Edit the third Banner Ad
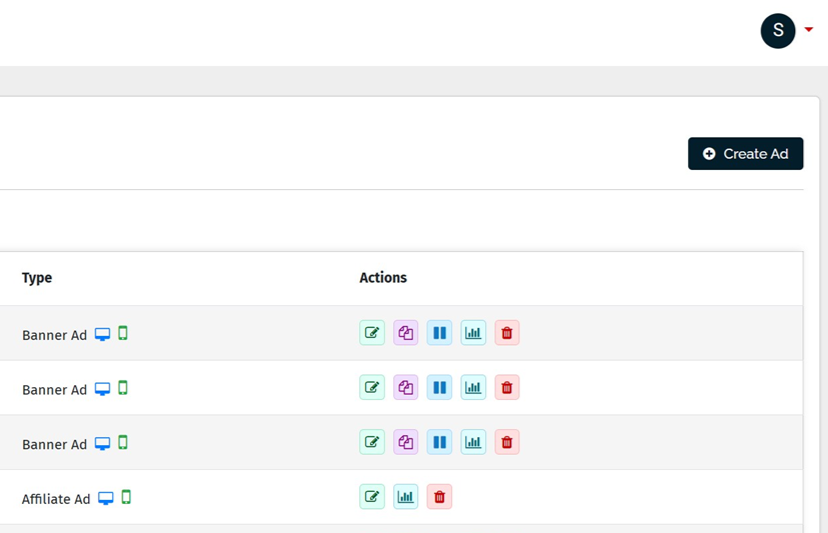 coord(372,442)
